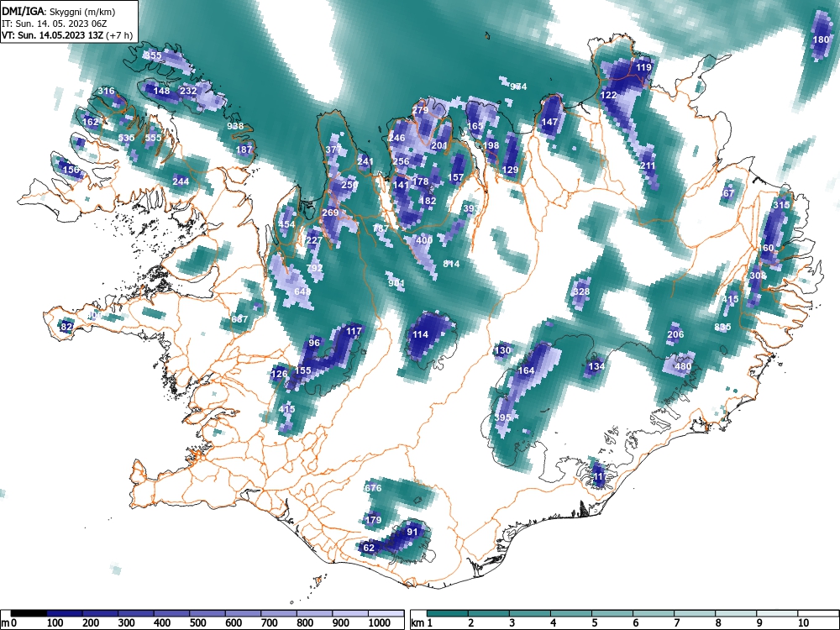Viewport: 840px width, 630px height.
Task: Click the 'DMI/IGA: Skyggni (m/km)' title text
Action: [59, 11]
